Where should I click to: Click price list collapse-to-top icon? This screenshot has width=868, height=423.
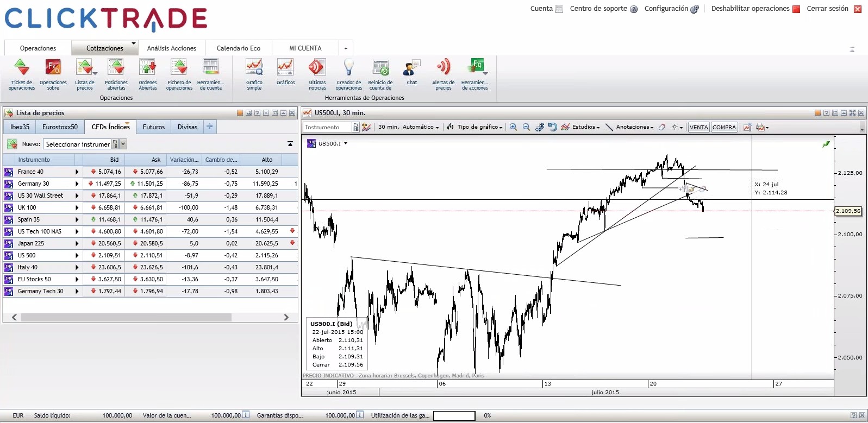tap(290, 144)
